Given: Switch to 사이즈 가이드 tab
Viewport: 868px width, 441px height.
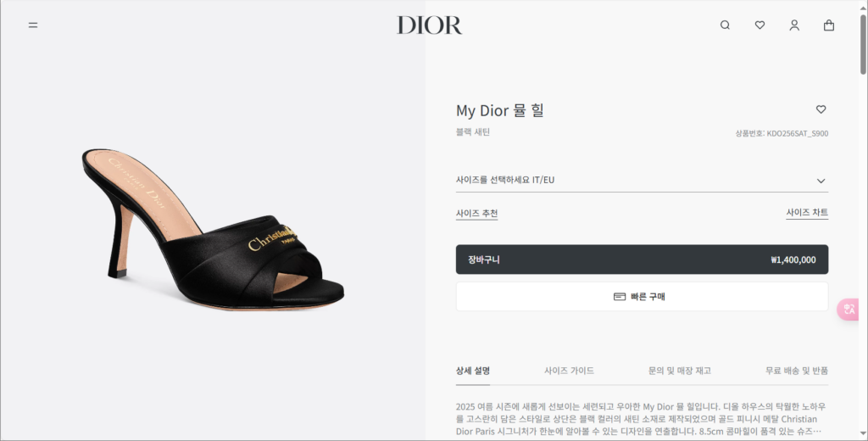Looking at the screenshot, I should coord(569,371).
